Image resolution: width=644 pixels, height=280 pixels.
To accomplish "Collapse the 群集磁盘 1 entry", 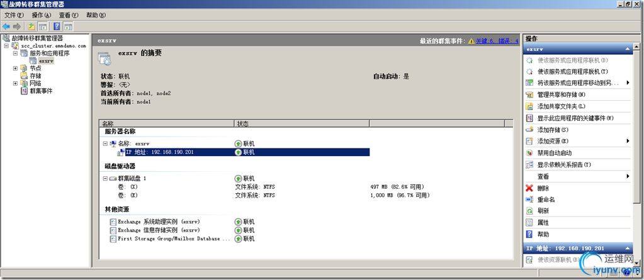I will pyautogui.click(x=105, y=179).
